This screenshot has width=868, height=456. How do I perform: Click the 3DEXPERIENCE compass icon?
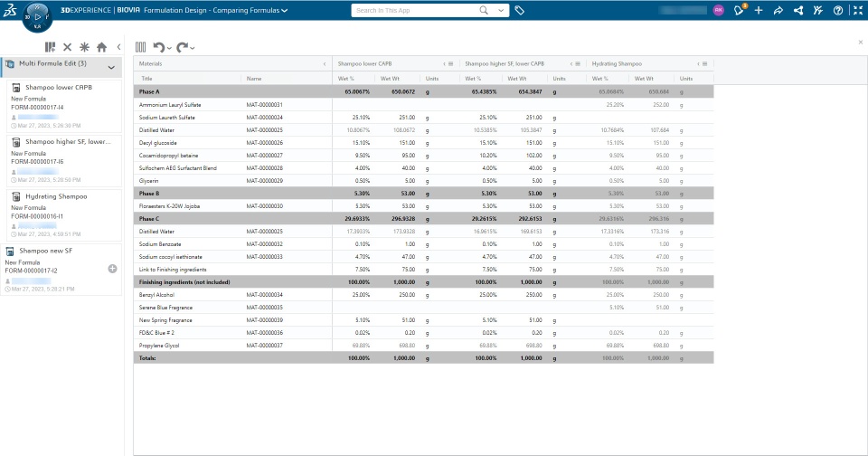click(37, 17)
